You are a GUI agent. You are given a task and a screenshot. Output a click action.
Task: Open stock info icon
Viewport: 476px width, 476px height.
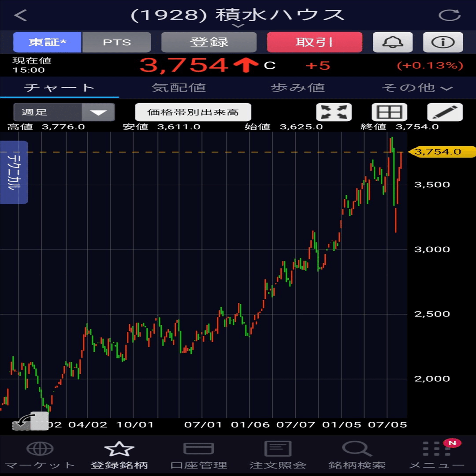coord(443,42)
